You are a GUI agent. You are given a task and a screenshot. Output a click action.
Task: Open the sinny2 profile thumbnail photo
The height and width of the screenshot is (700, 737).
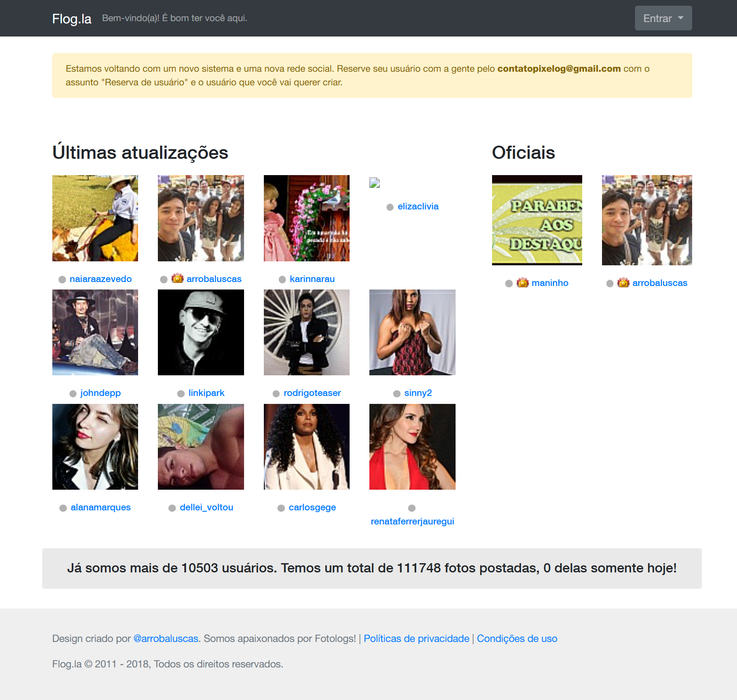412,332
